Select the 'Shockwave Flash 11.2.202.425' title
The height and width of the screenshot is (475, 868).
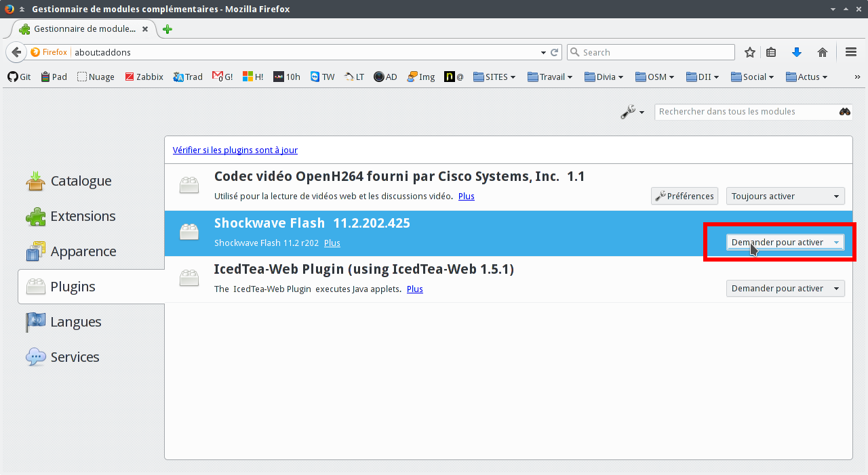pos(312,223)
